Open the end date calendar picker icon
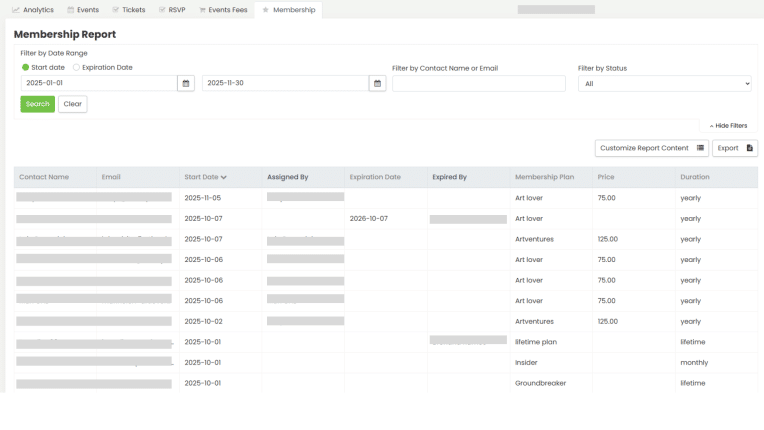Image resolution: width=764 pixels, height=430 pixels. [377, 84]
